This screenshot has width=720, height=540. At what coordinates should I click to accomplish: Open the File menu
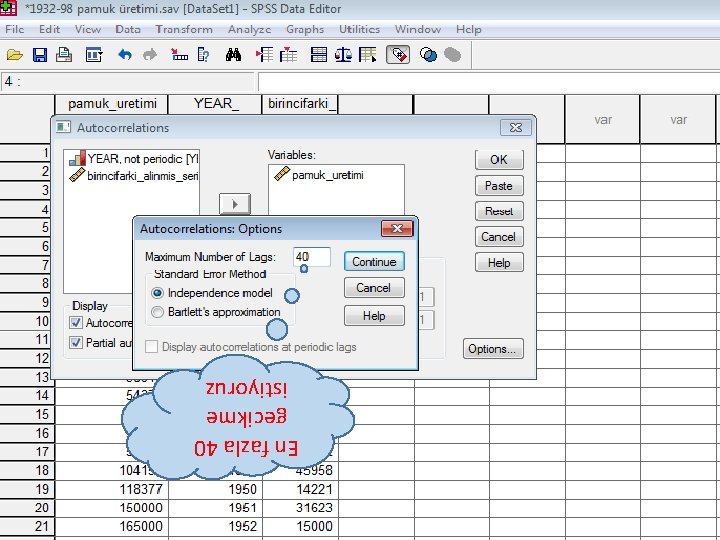point(14,29)
